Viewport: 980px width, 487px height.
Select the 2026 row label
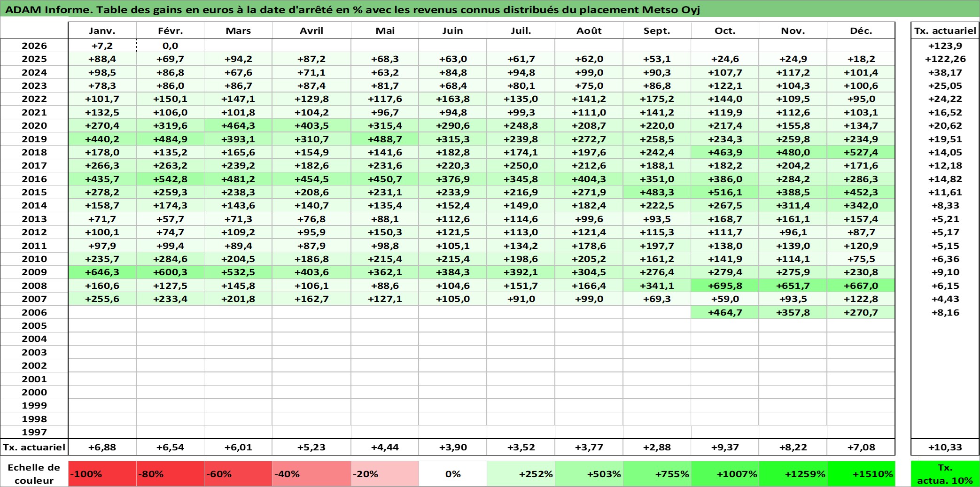(x=34, y=46)
